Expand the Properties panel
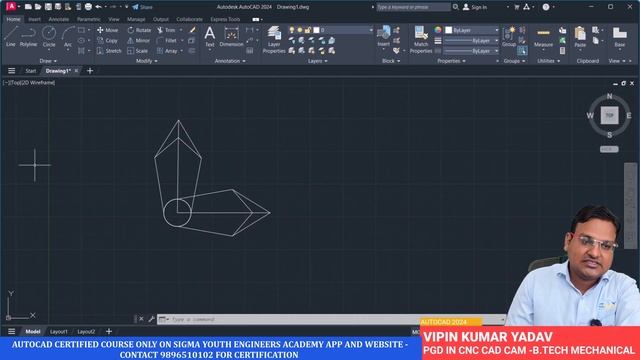This screenshot has width=640, height=360. (x=451, y=61)
